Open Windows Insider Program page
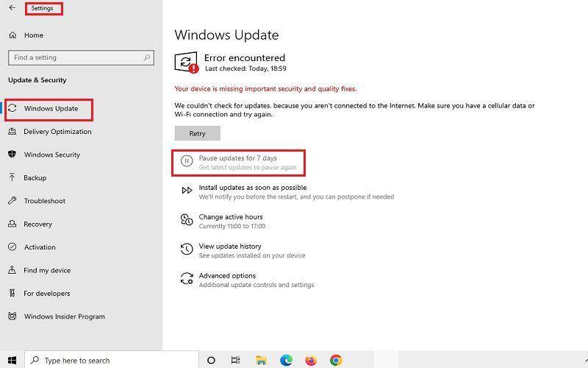 tap(65, 316)
